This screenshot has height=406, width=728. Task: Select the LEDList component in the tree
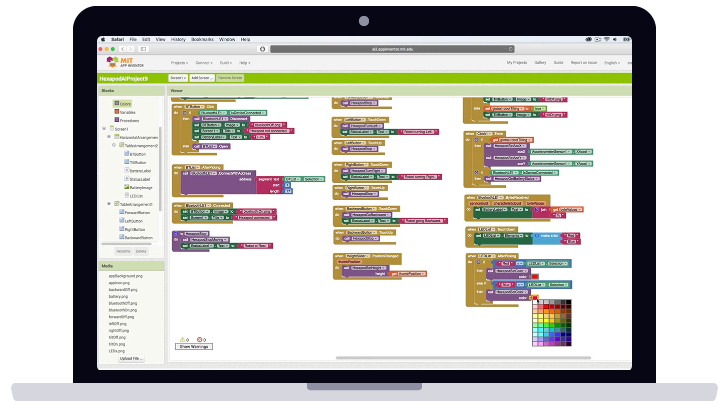pyautogui.click(x=134, y=196)
